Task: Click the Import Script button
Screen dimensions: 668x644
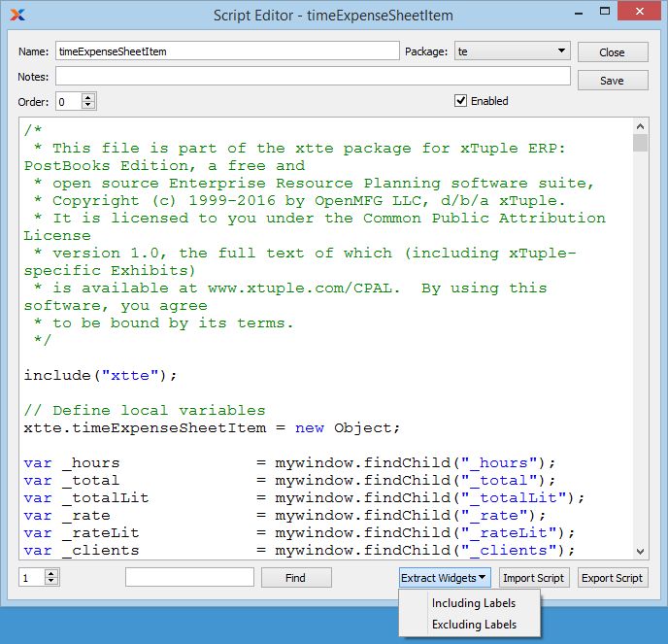Action: [x=534, y=578]
